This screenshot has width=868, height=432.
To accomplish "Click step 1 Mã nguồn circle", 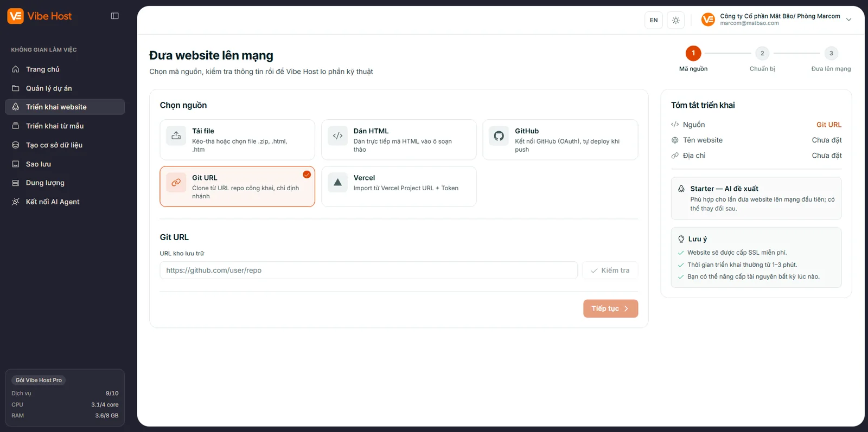I will pos(693,53).
